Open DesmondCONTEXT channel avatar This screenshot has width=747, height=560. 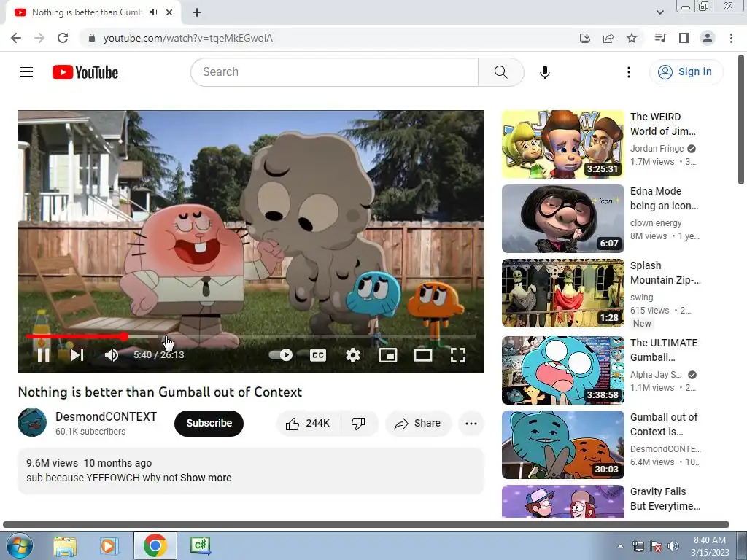(x=32, y=422)
